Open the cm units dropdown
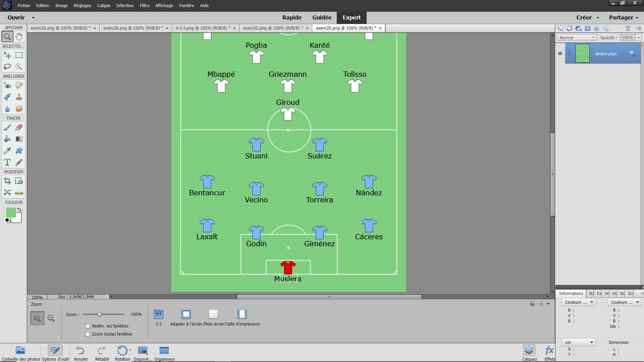The height and width of the screenshot is (362, 644). point(578,342)
